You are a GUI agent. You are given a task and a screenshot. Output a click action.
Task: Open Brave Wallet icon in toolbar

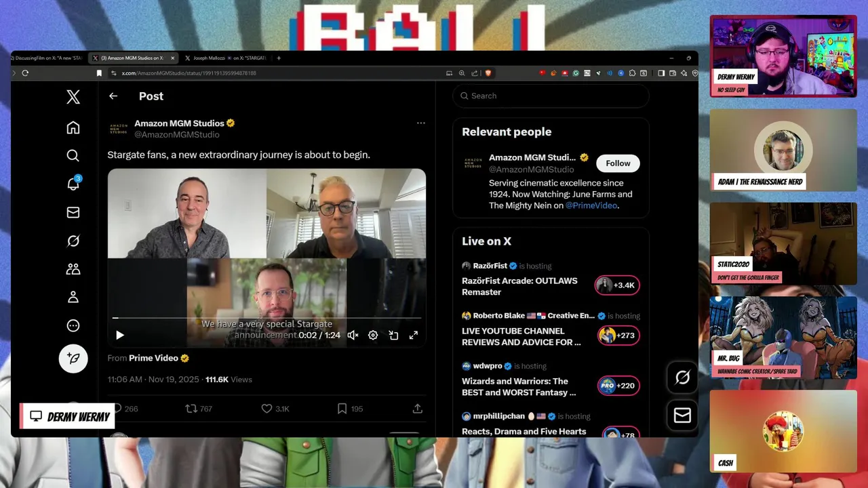click(x=673, y=73)
